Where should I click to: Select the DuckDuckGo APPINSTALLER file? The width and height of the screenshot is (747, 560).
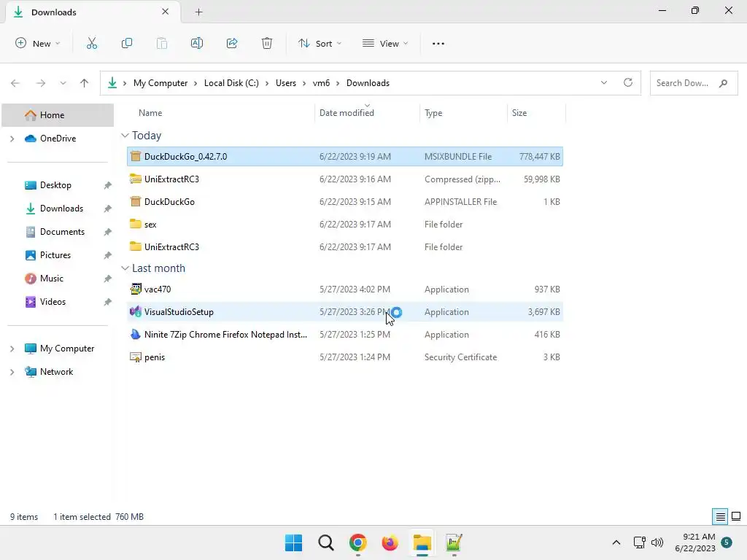tap(345, 202)
